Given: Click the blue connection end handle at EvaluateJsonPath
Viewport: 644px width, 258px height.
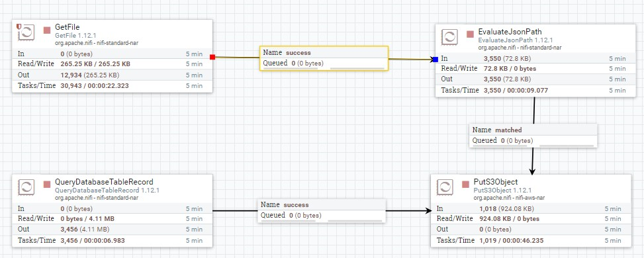Looking at the screenshot, I should [x=436, y=59].
